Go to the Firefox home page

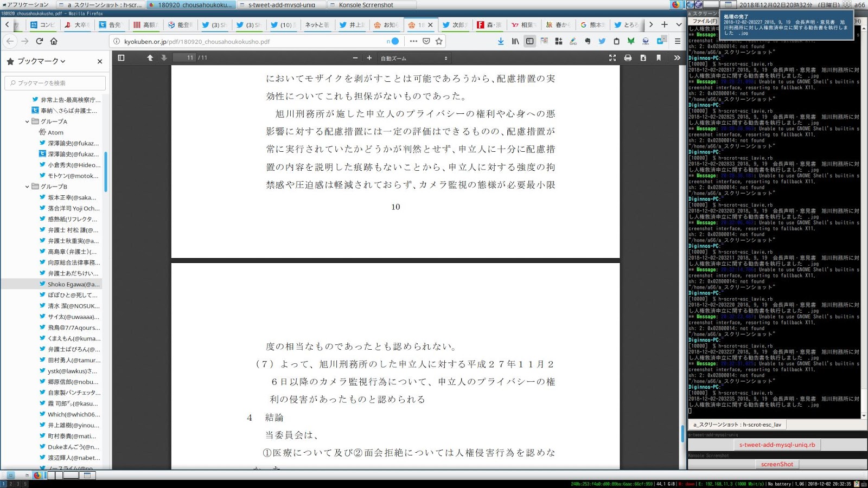(x=54, y=41)
